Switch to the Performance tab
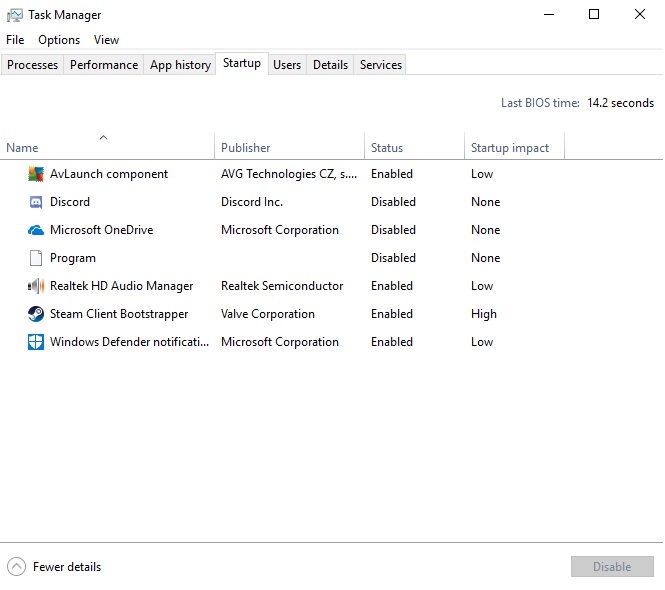665x590 pixels. pos(104,65)
